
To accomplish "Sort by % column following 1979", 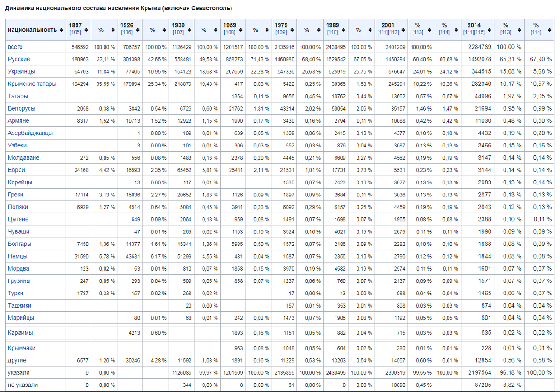I will tap(319, 29).
